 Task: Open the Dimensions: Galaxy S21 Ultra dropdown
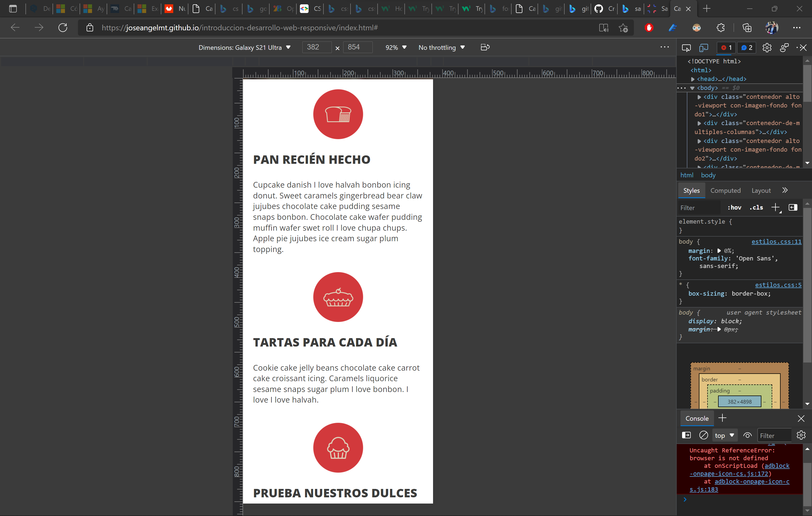(x=244, y=47)
